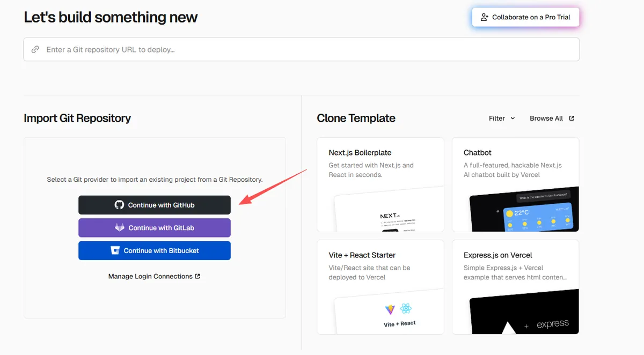Screen dimensions: 644x355
Task: Click the link icon in URL field
Action: (x=35, y=49)
